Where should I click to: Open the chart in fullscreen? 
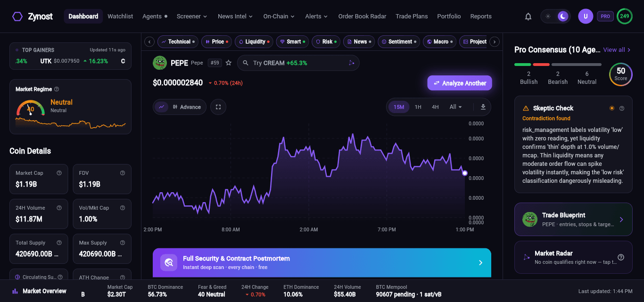[218, 107]
